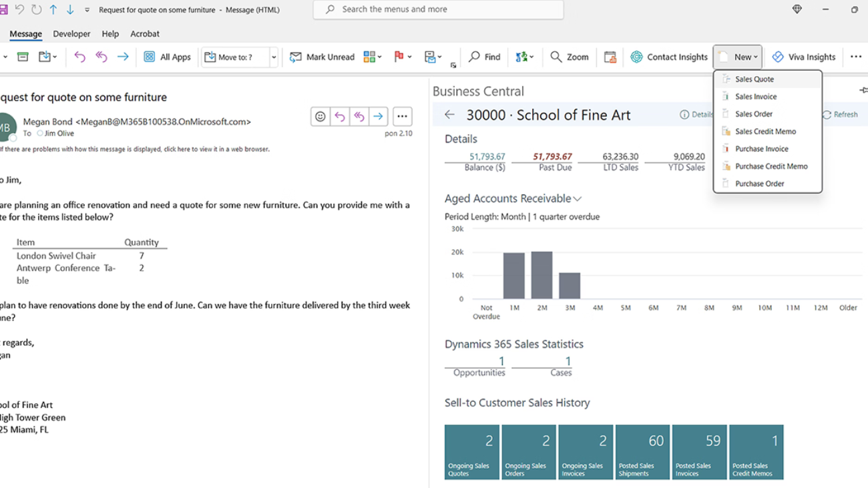
Task: Click the emoji reaction icon in message header
Action: coord(320,116)
